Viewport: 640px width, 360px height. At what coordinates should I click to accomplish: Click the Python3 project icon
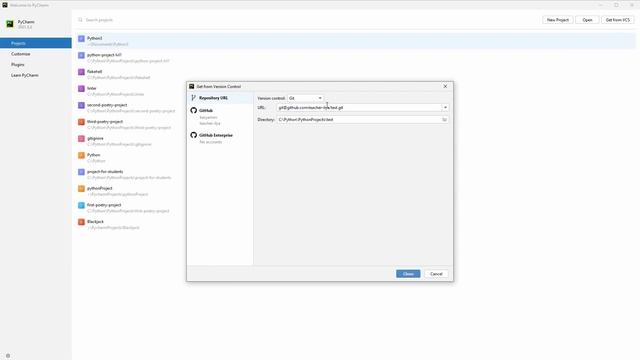click(81, 39)
